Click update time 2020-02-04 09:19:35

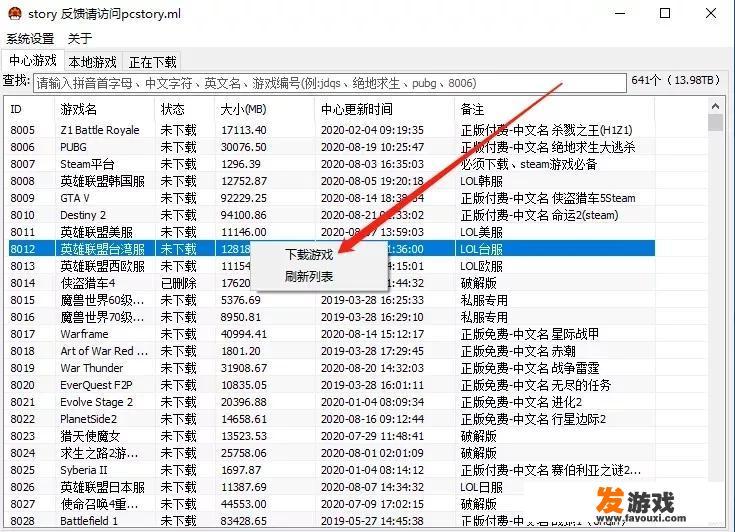click(372, 130)
